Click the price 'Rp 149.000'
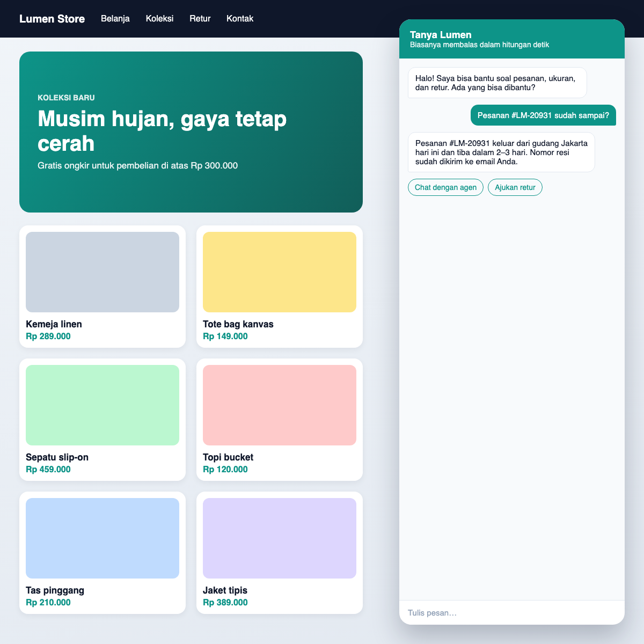Screen dimensions: 644x644 [225, 336]
